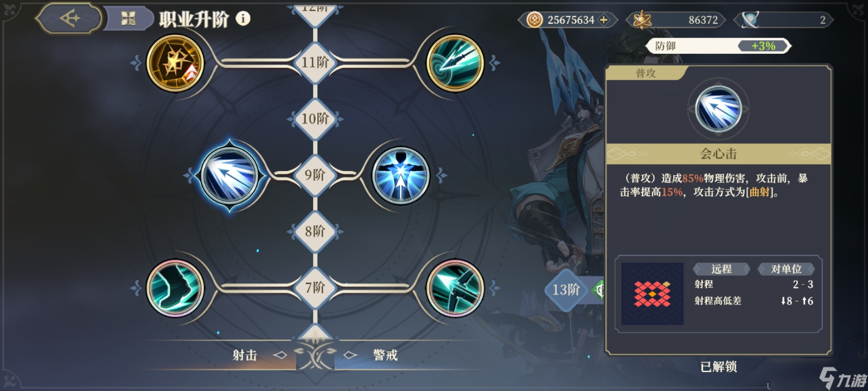
Task: Tap the 对单位 target tag
Action: coord(786,269)
